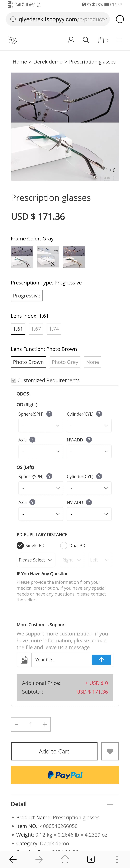Go to Derek demo breadcrumb
Screen dimensions: 130x868
48,62
